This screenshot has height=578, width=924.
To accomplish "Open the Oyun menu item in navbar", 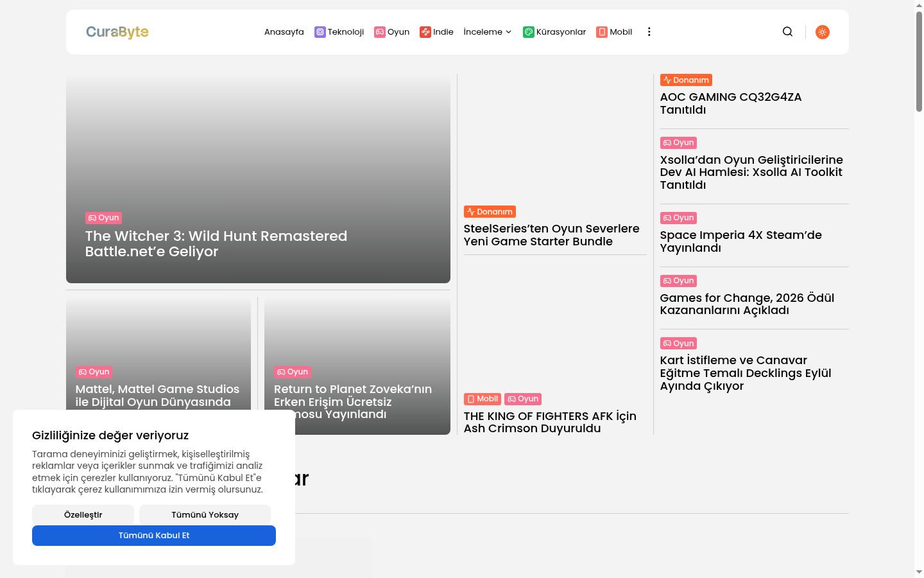I will tap(391, 32).
